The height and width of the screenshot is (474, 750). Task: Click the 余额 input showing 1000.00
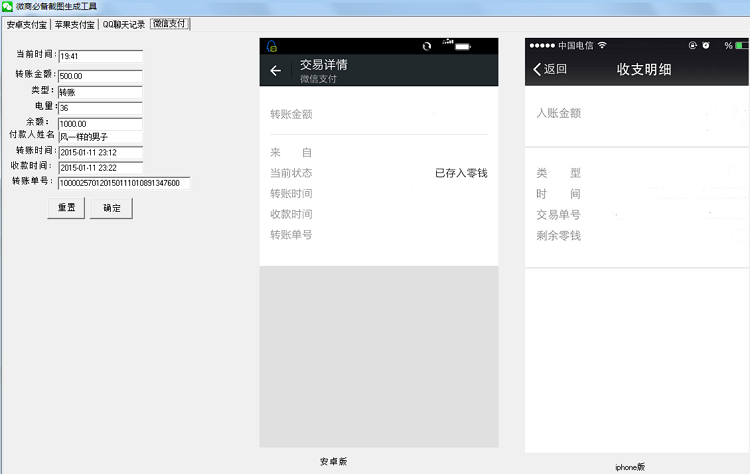100,124
